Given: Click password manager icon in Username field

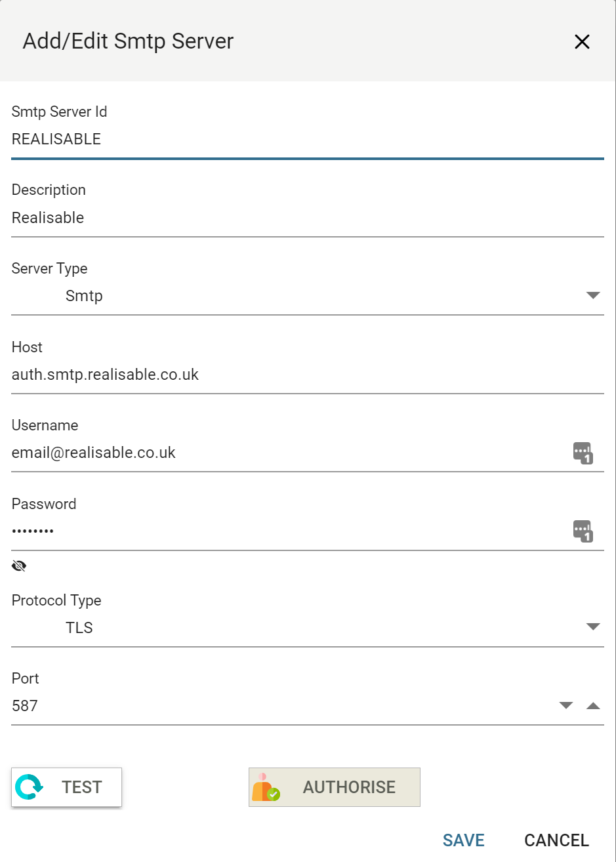Looking at the screenshot, I should 583,453.
